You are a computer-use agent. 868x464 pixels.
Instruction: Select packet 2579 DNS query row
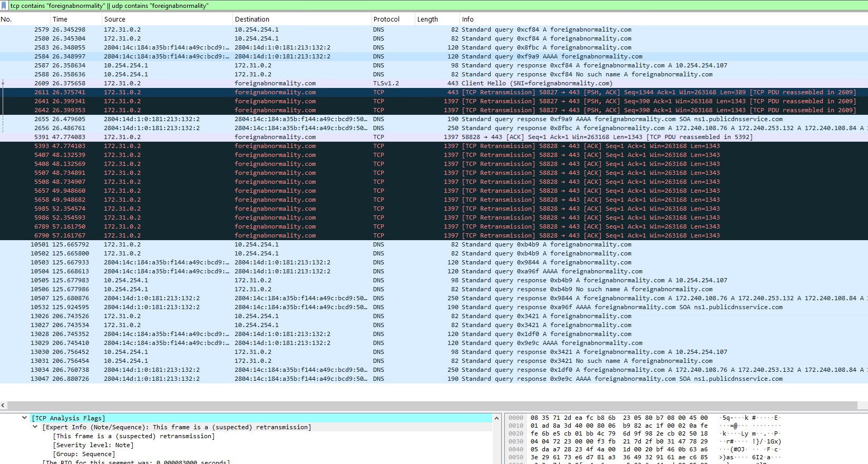pyautogui.click(x=369, y=29)
